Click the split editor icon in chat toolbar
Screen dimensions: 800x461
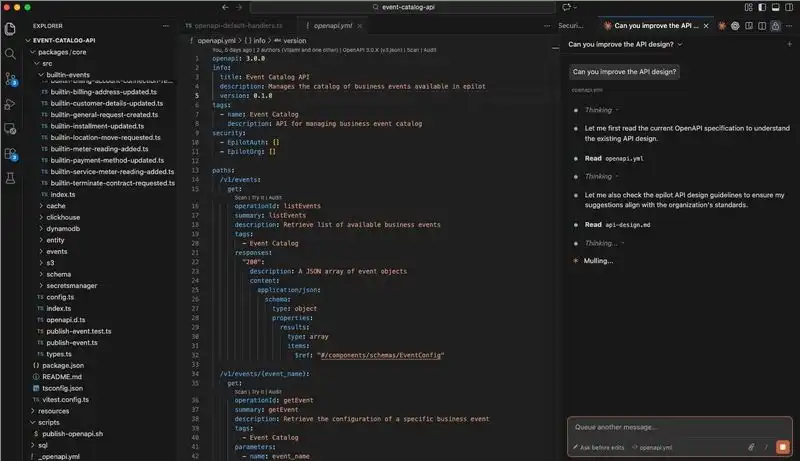(x=762, y=25)
